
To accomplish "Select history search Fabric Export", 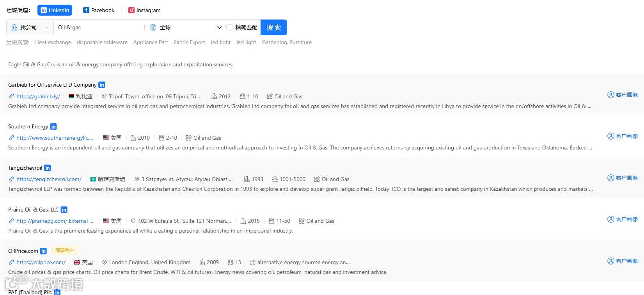I will (x=190, y=42).
